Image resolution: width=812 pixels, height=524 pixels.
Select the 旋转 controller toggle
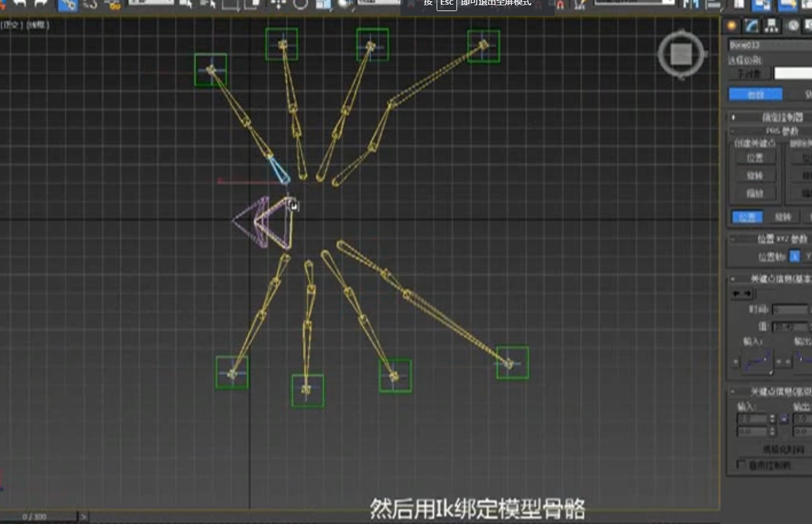[782, 217]
